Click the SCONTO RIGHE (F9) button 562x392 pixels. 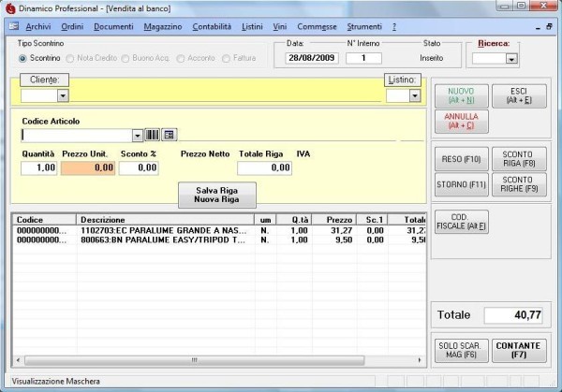tap(519, 184)
